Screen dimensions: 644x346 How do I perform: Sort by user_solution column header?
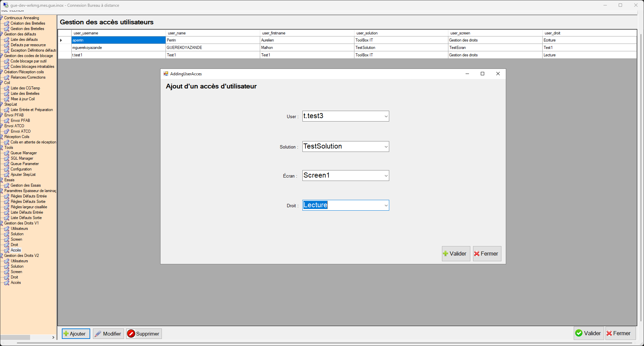click(367, 33)
